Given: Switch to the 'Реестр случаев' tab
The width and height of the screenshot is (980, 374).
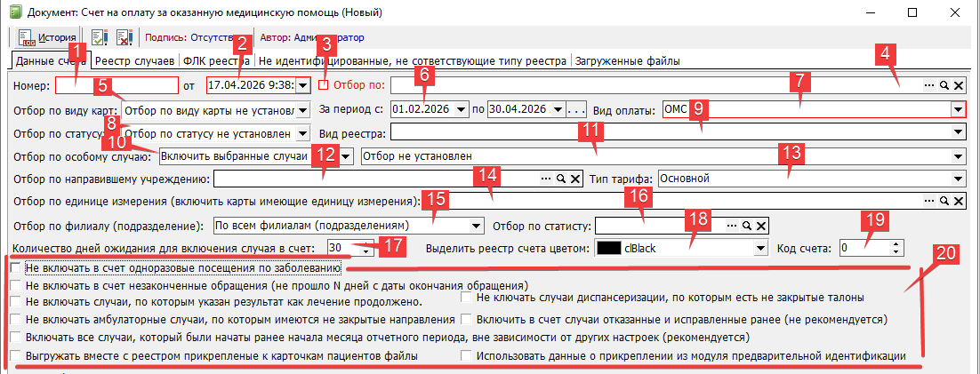Looking at the screenshot, I should click(x=135, y=61).
